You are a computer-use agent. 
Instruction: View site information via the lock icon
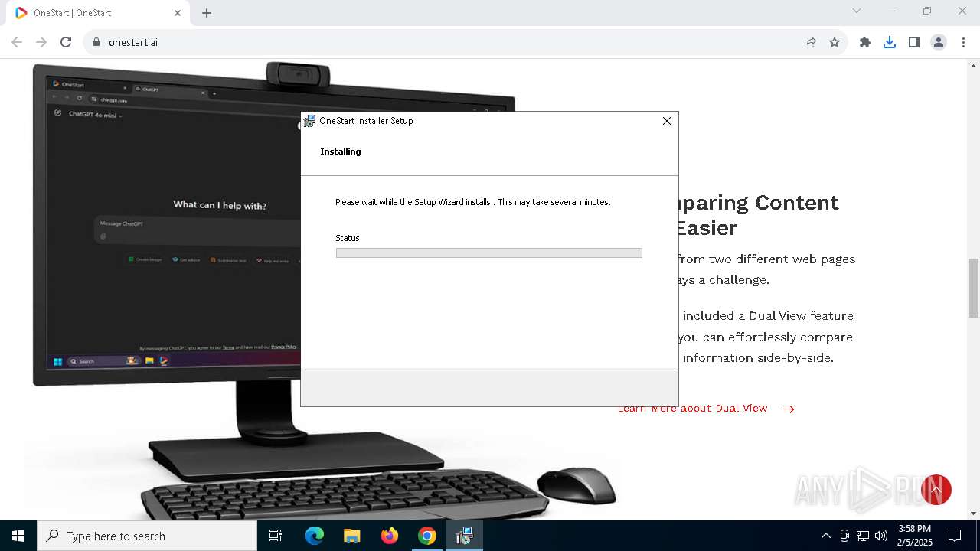click(x=96, y=42)
